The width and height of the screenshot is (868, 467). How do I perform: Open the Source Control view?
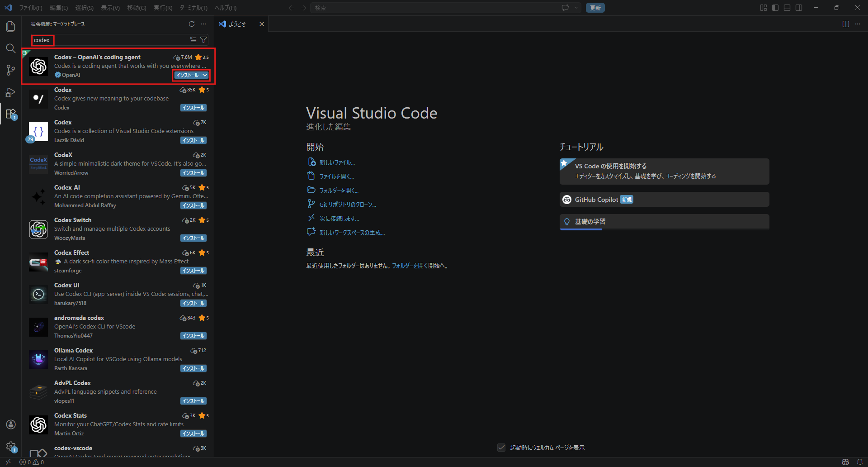[x=10, y=70]
